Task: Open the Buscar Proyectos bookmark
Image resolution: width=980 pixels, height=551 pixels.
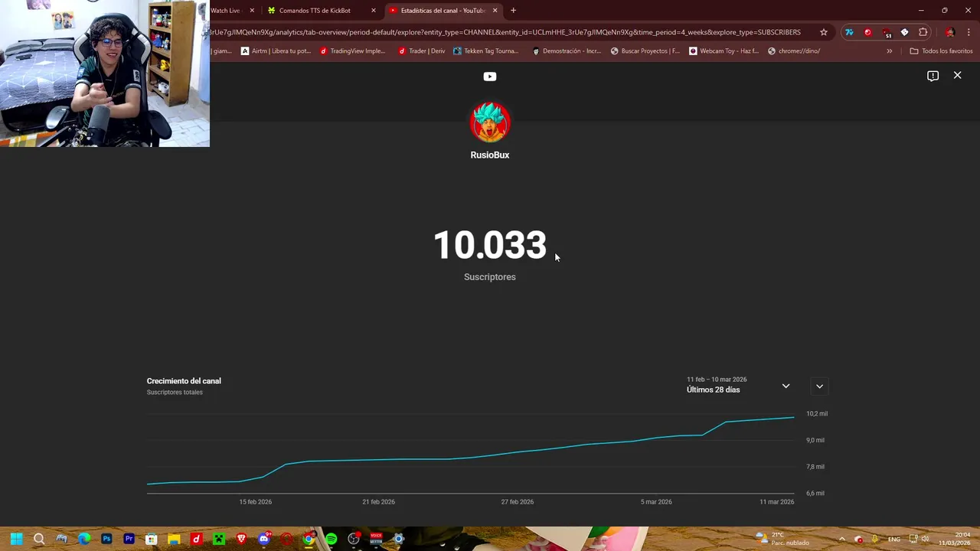Action: (x=645, y=51)
